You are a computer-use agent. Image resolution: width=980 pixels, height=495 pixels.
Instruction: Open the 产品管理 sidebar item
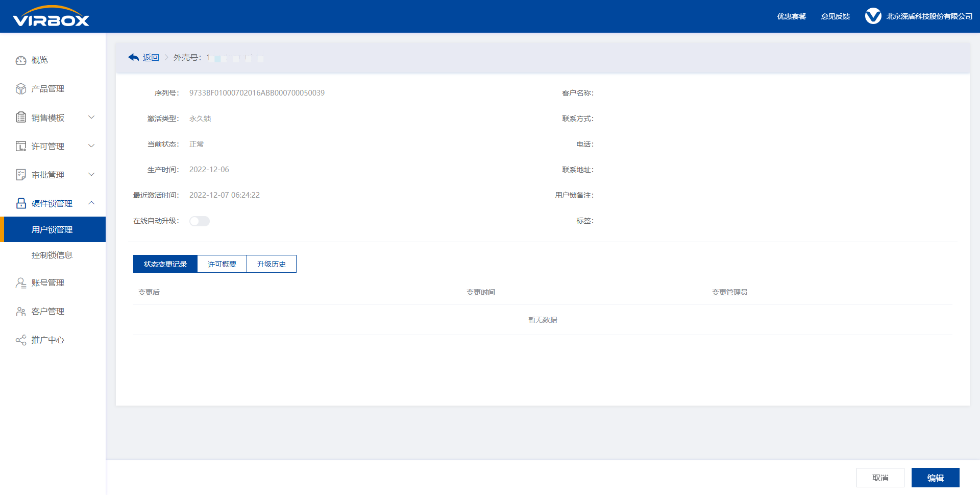click(x=53, y=89)
